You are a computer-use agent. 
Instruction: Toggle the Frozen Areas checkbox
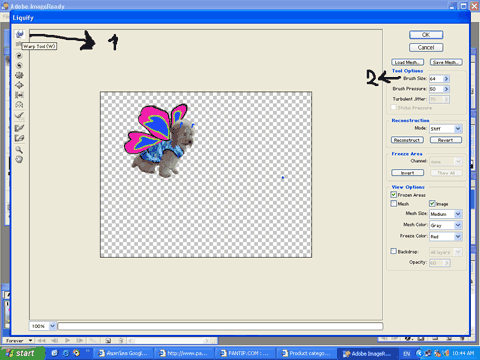pos(394,194)
